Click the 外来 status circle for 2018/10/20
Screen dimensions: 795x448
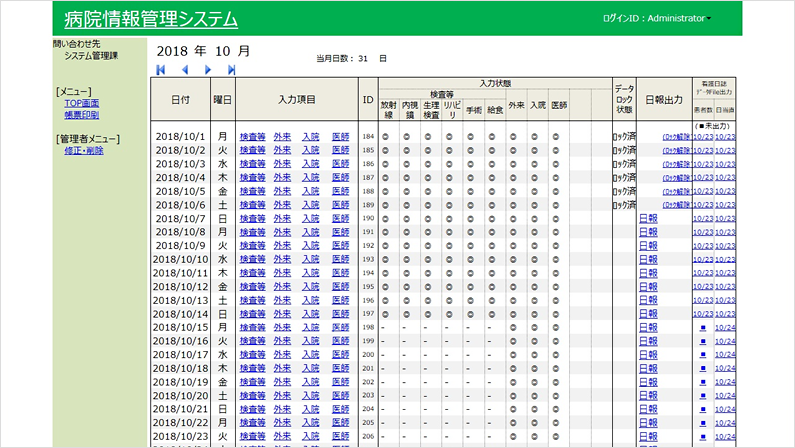point(513,396)
